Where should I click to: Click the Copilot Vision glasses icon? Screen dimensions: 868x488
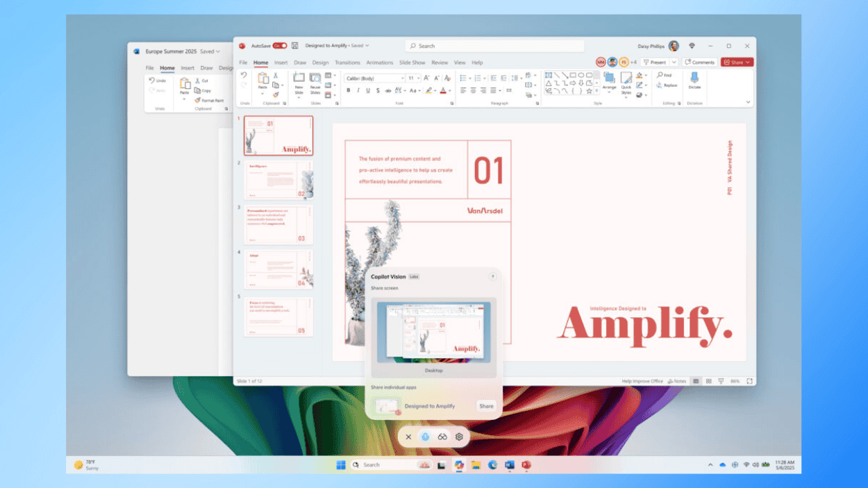point(442,437)
